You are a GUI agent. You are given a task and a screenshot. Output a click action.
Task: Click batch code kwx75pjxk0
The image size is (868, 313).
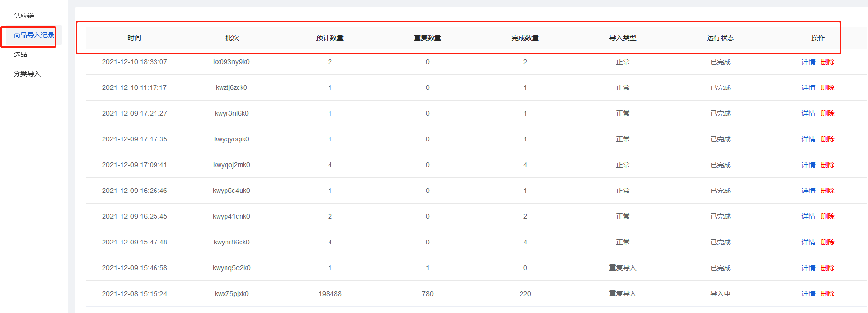click(x=232, y=294)
